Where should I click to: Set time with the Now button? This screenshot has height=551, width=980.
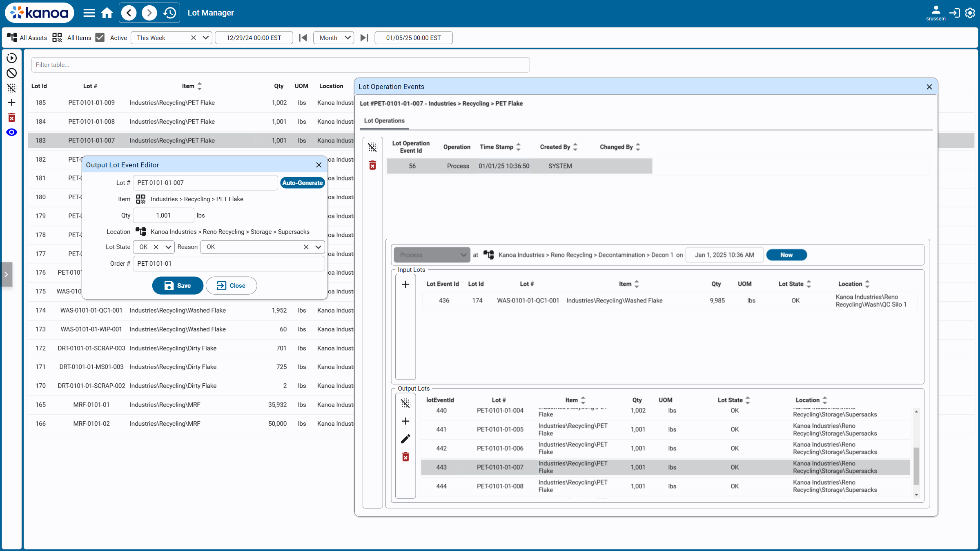coord(786,255)
